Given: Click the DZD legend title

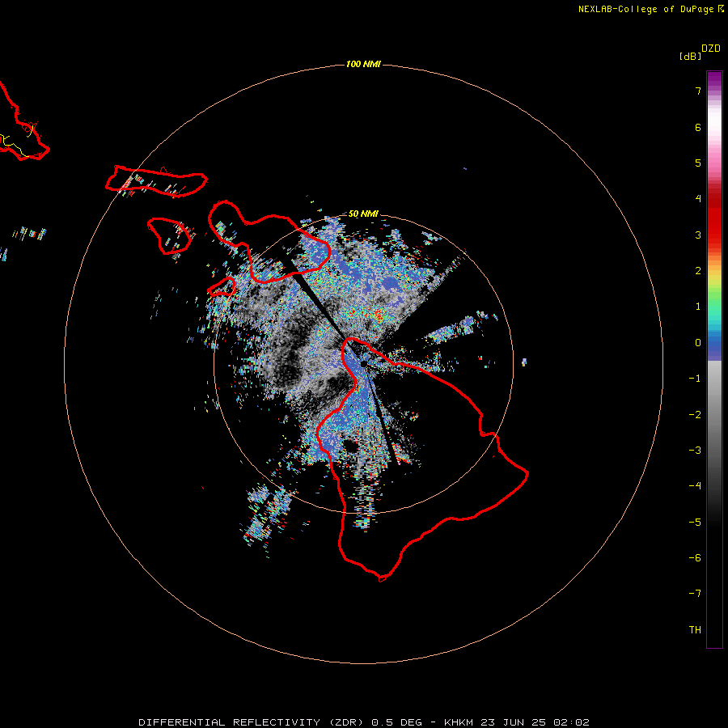Looking at the screenshot, I should (x=711, y=49).
